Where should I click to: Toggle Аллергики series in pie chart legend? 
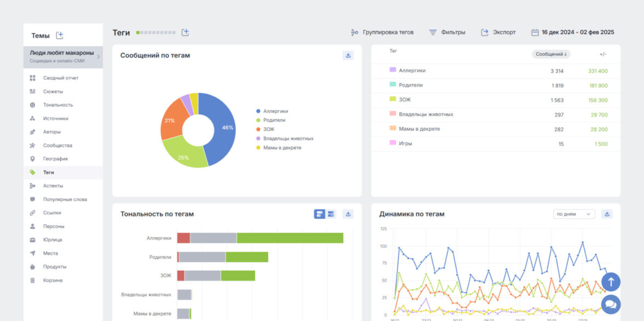tap(275, 111)
